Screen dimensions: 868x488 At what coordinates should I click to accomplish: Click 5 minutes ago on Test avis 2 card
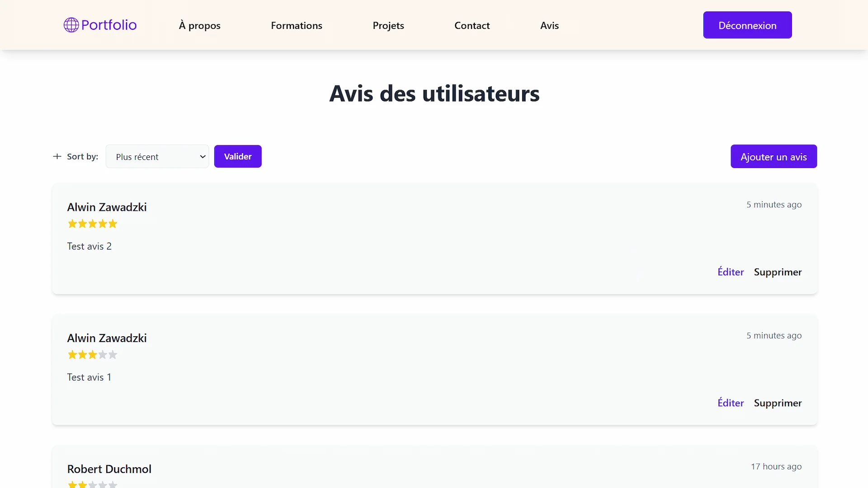(774, 204)
